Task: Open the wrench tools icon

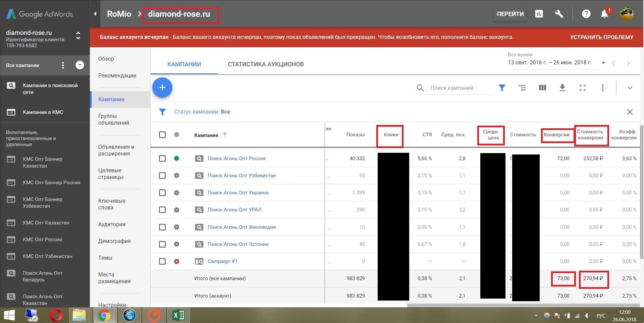Action: pyautogui.click(x=559, y=14)
